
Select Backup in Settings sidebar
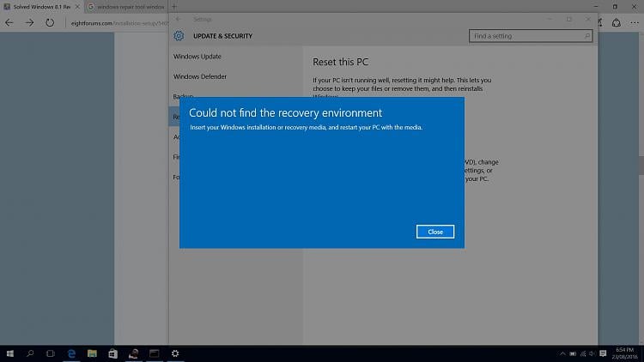click(x=183, y=96)
